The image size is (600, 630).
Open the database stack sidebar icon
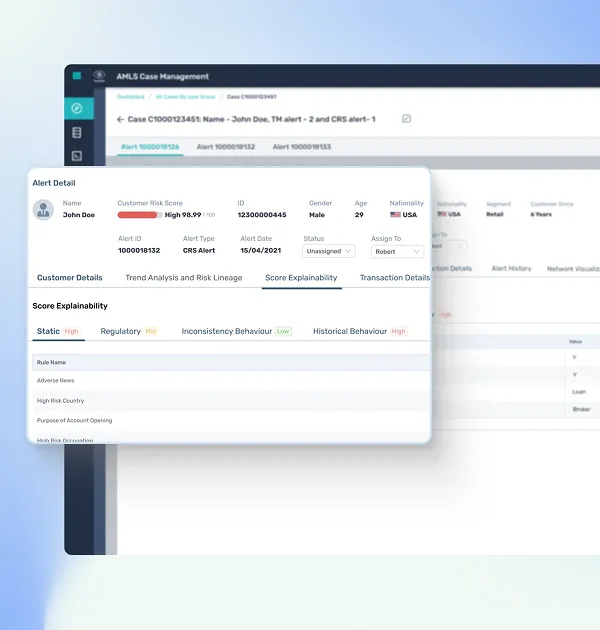click(x=77, y=133)
